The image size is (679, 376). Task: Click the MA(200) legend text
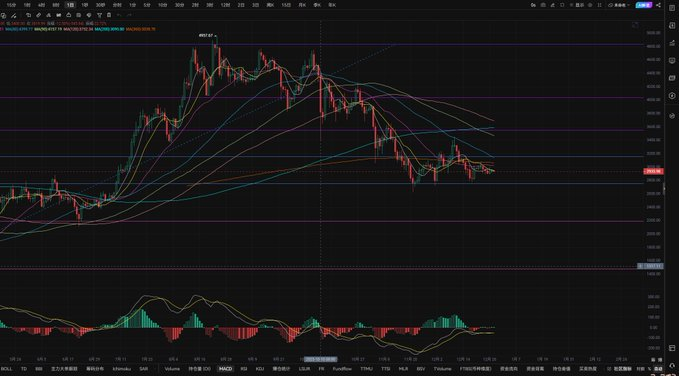point(110,29)
